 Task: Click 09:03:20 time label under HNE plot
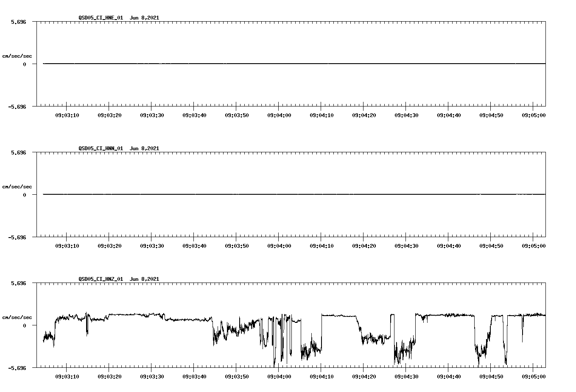[109, 115]
